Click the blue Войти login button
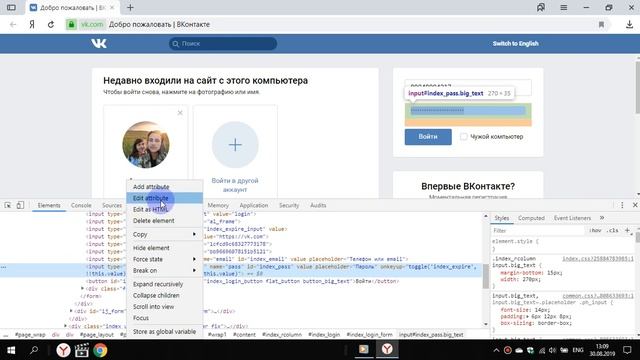The height and width of the screenshot is (360, 640). point(428,137)
